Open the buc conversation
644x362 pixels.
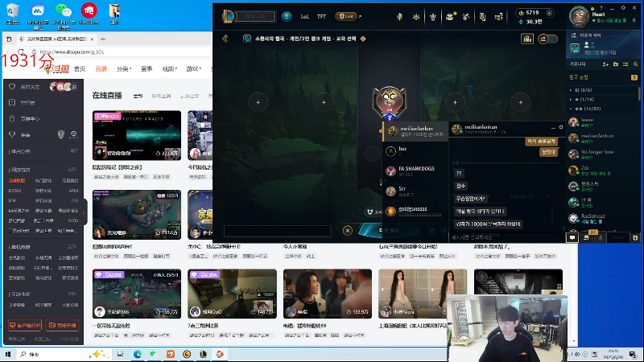[x=415, y=151]
